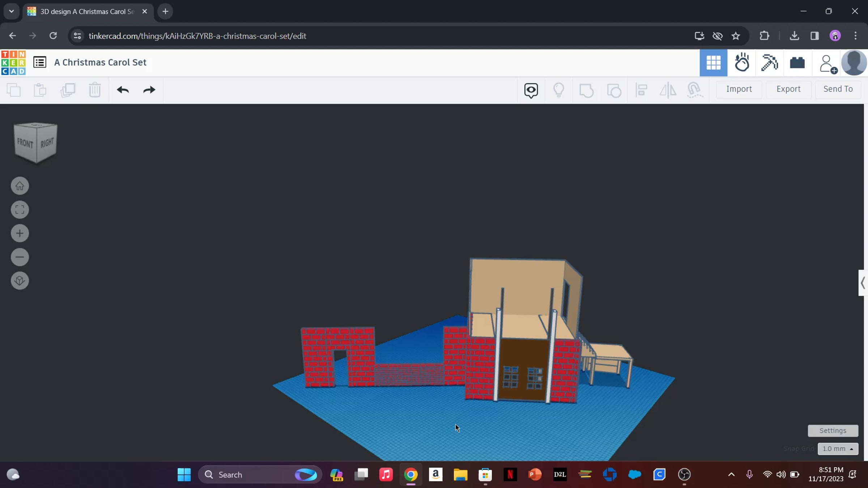This screenshot has width=868, height=488.
Task: Toggle orthographic perspective view cube button
Action: (20, 281)
